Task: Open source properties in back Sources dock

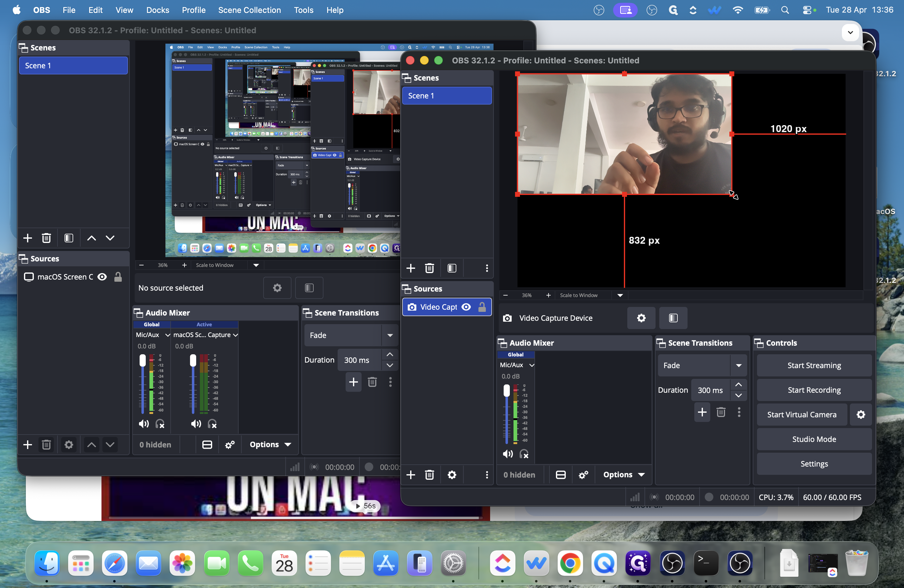Action: [x=68, y=444]
